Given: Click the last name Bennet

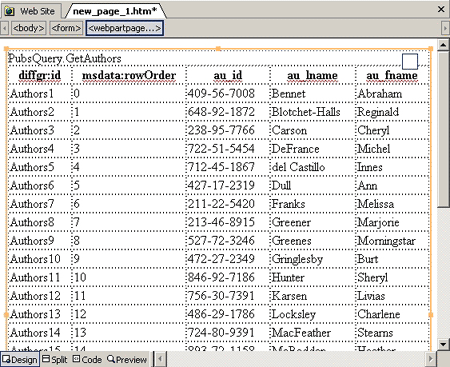Looking at the screenshot, I should [289, 94].
